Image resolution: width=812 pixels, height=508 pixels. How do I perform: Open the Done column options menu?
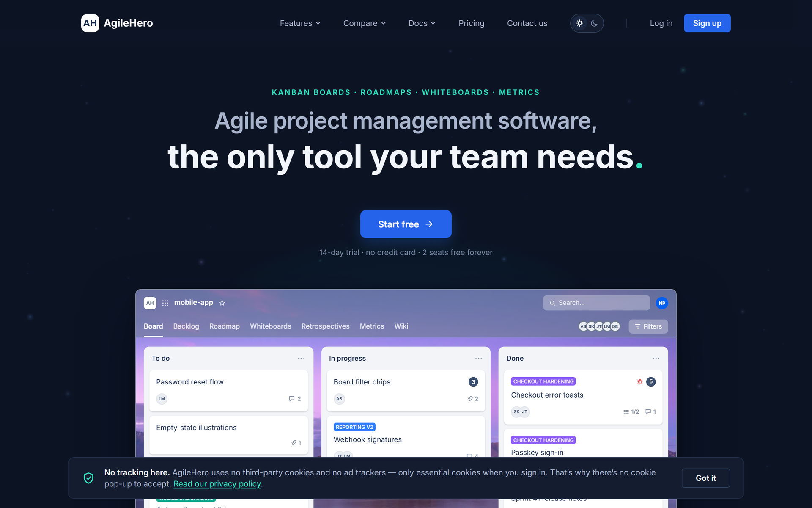click(656, 359)
